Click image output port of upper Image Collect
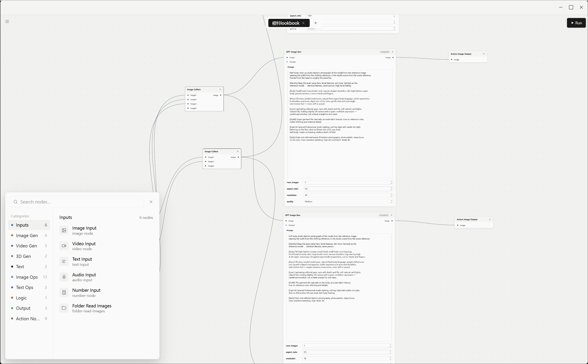The width and height of the screenshot is (588, 364). tap(221, 95)
